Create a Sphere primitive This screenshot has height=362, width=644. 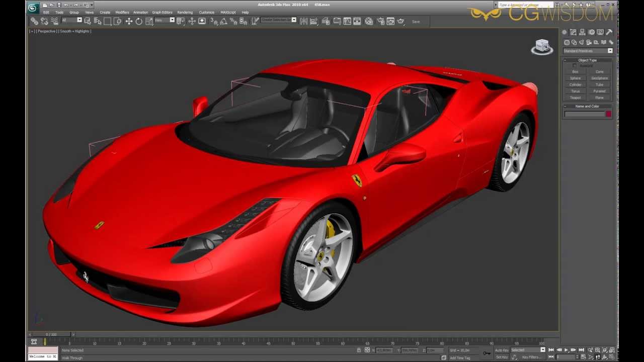coord(575,78)
